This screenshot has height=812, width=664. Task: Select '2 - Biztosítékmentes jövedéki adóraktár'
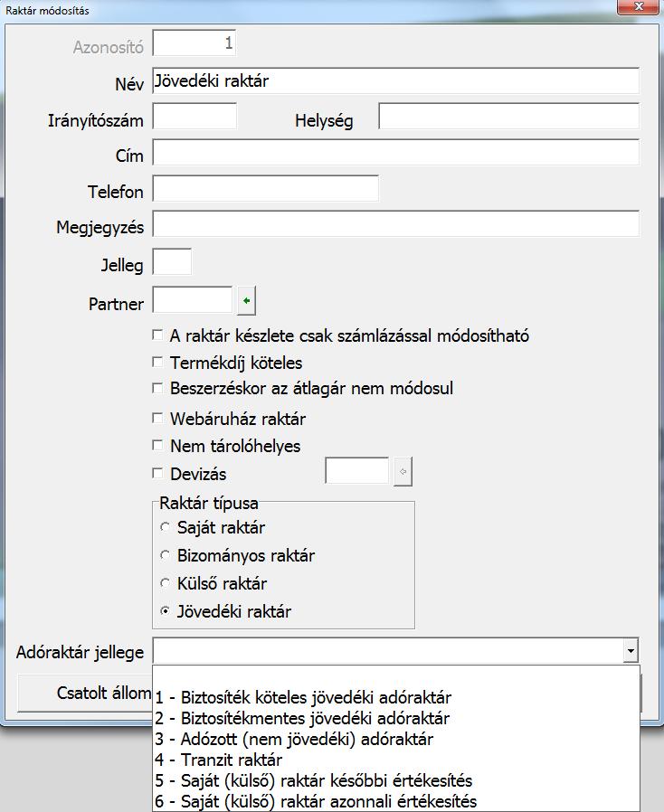pos(396,718)
